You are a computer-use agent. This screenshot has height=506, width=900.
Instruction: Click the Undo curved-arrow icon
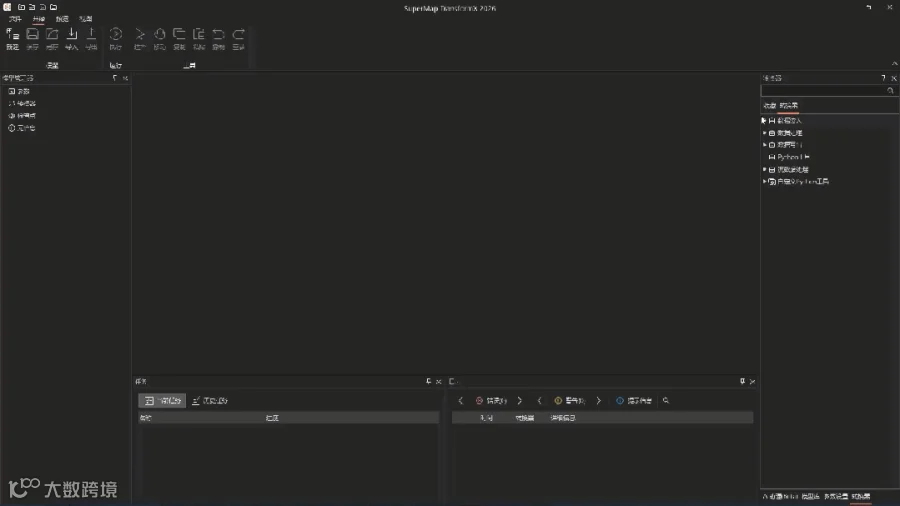[x=218, y=34]
